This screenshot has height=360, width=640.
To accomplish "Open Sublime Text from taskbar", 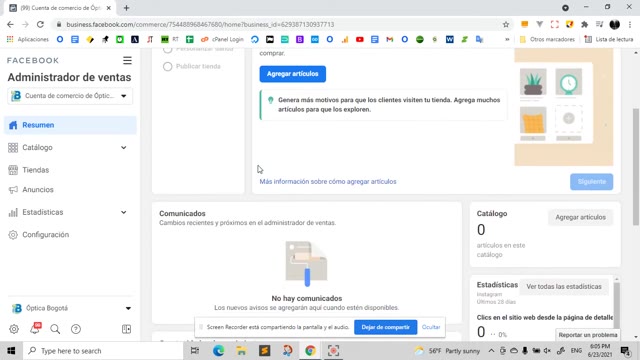I will (264, 351).
